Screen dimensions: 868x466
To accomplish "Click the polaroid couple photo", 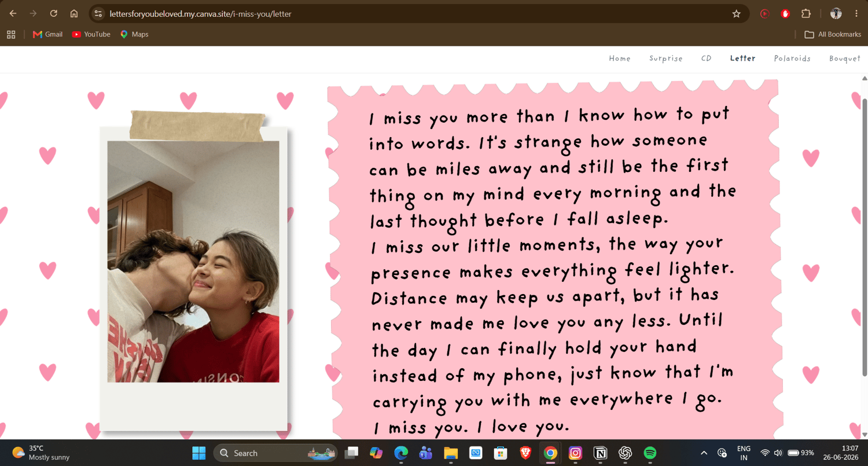I will [x=193, y=262].
